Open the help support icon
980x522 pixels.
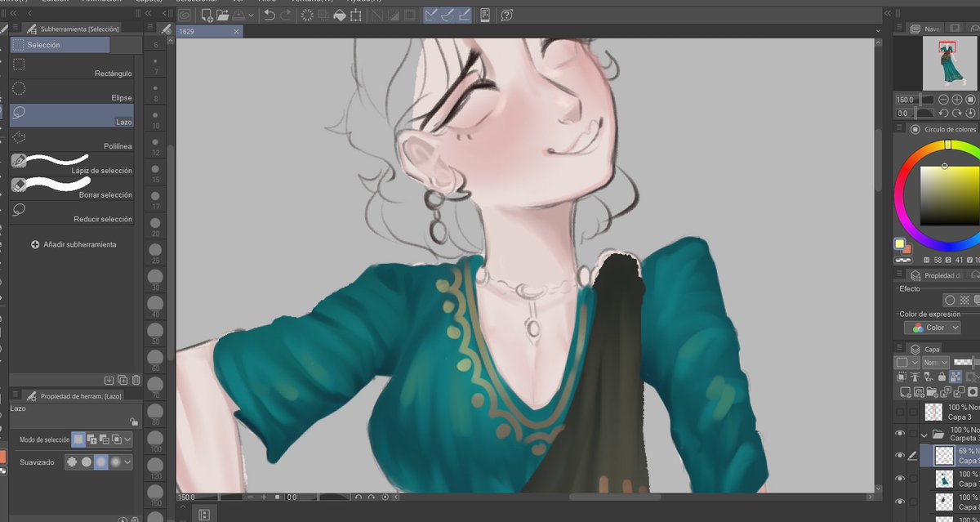click(x=506, y=15)
